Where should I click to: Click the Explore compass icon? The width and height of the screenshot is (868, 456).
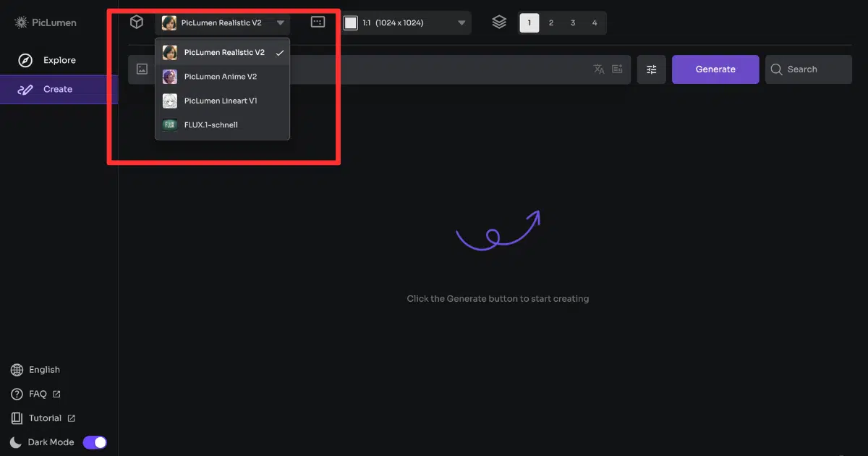point(26,60)
